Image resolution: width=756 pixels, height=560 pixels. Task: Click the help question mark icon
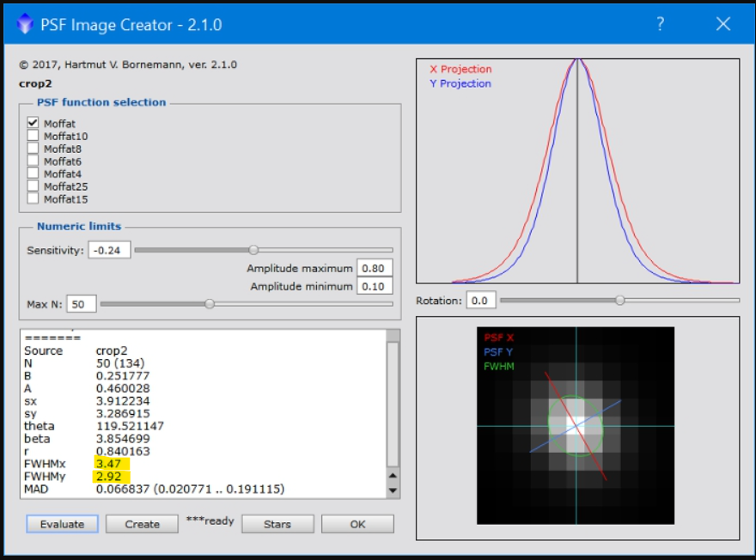660,24
